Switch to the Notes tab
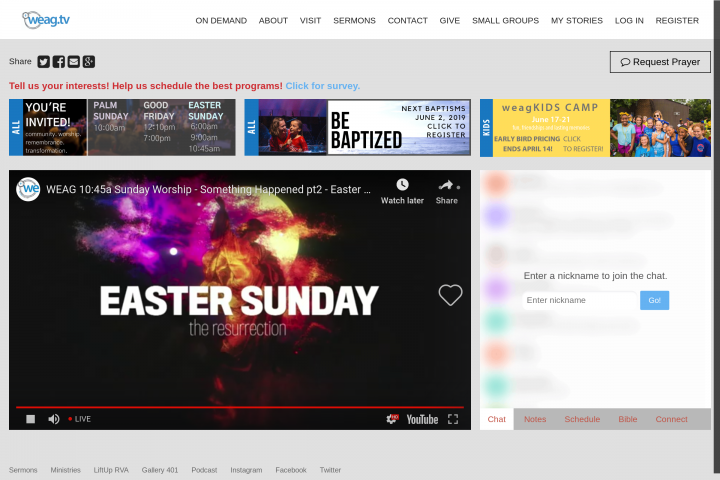This screenshot has height=480, width=720. click(x=535, y=419)
